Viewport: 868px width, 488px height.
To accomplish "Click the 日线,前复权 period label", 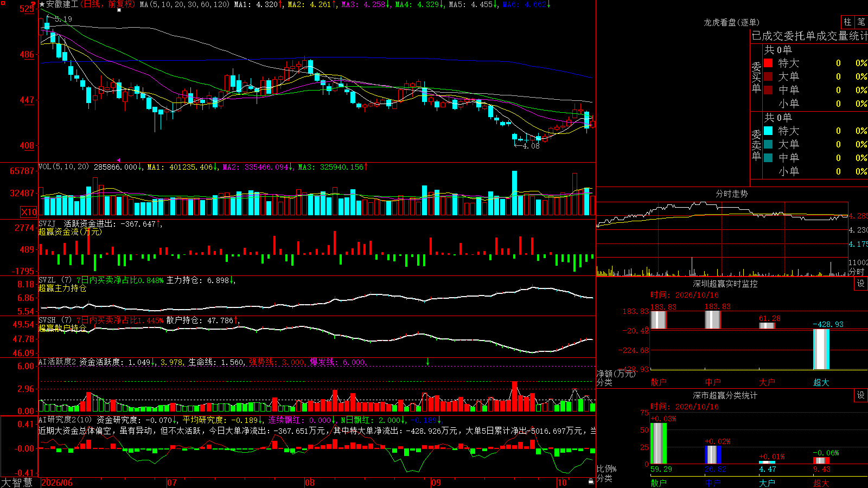I will pyautogui.click(x=108, y=4).
